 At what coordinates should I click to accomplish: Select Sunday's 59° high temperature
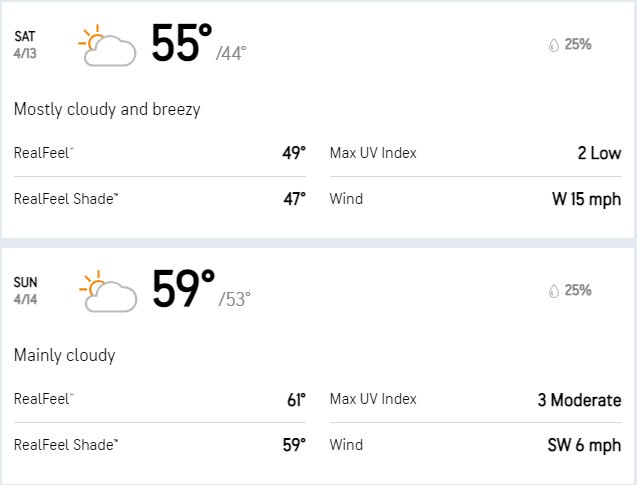[183, 289]
